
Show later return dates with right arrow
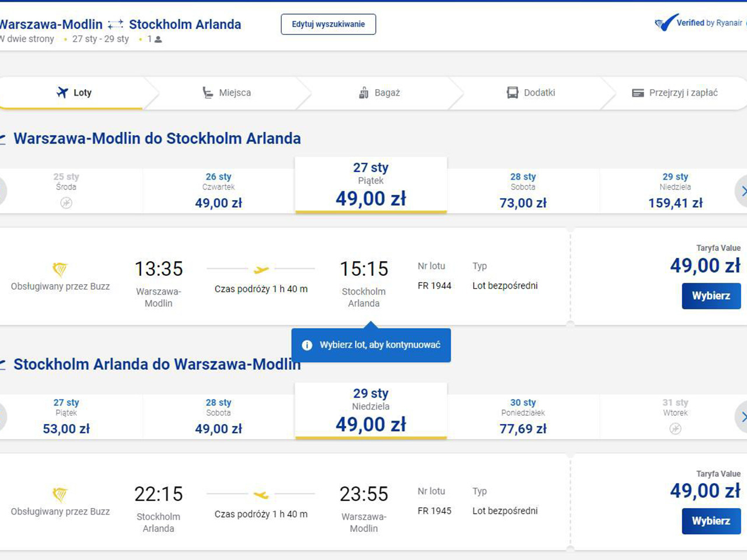[x=743, y=416]
